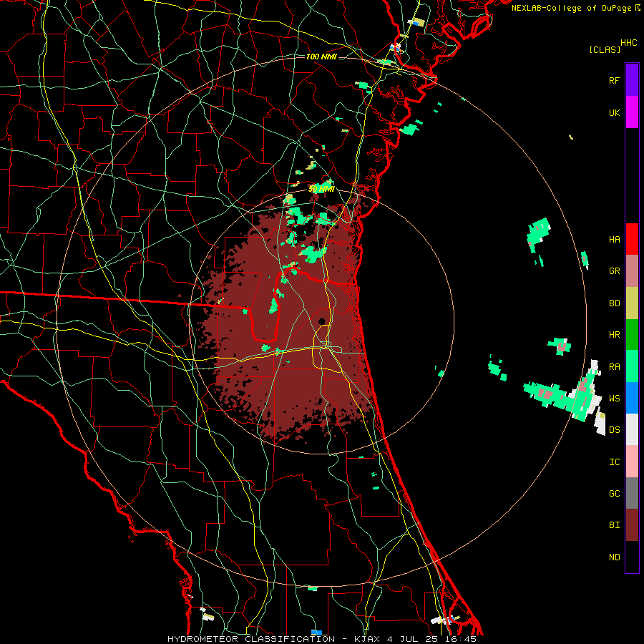Click the GC legend label

coord(615,493)
